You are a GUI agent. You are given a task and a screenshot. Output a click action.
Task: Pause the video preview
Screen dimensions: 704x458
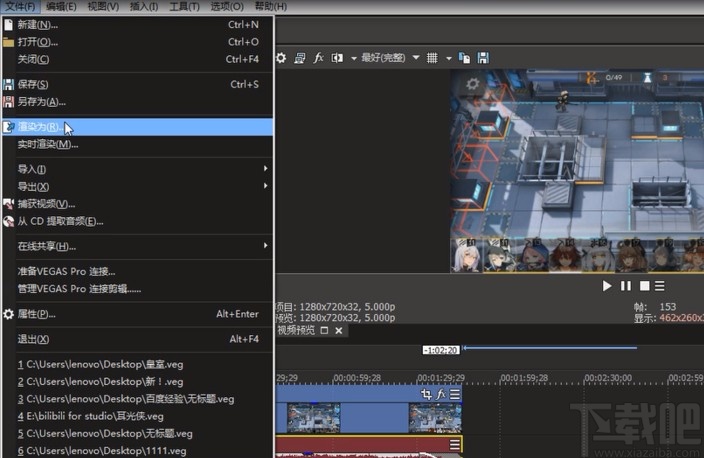(625, 286)
